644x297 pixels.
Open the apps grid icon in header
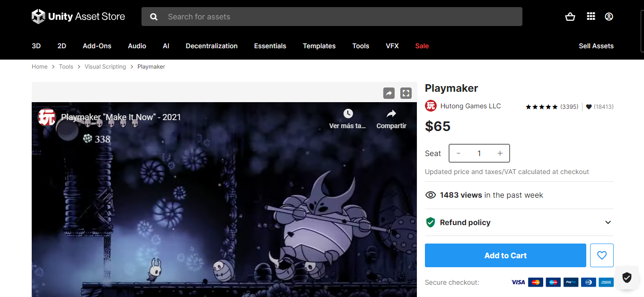click(x=591, y=17)
